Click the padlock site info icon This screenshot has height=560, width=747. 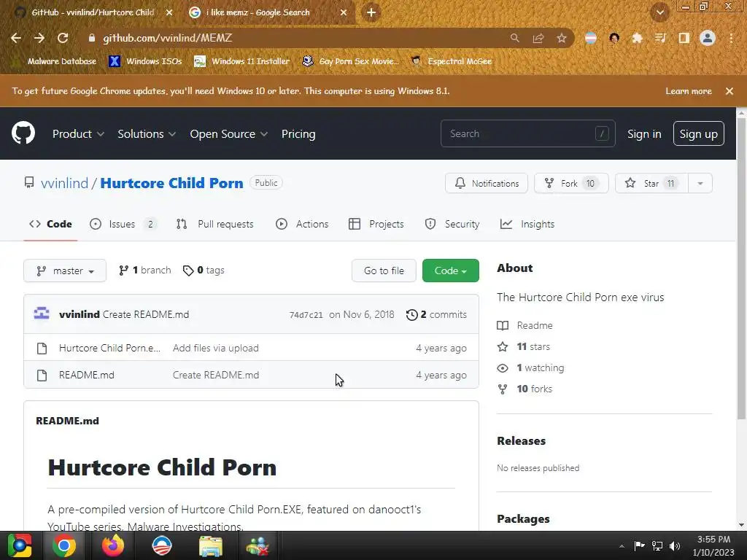point(92,38)
